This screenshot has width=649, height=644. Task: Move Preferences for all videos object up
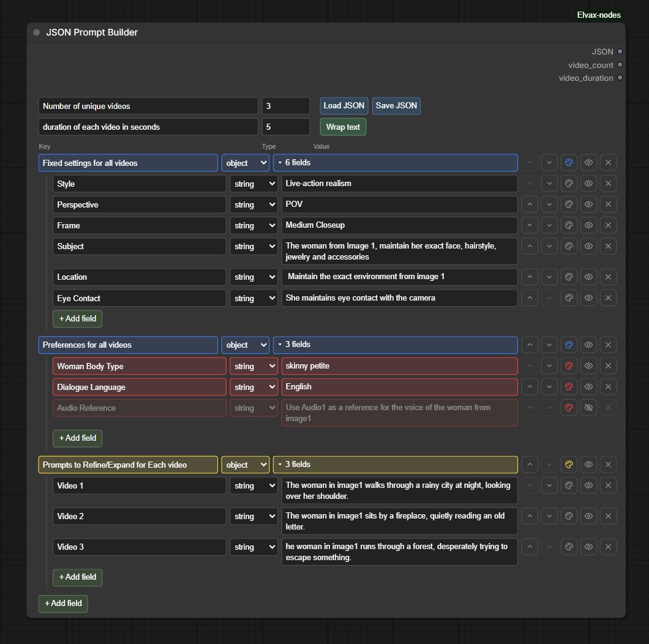(x=530, y=345)
